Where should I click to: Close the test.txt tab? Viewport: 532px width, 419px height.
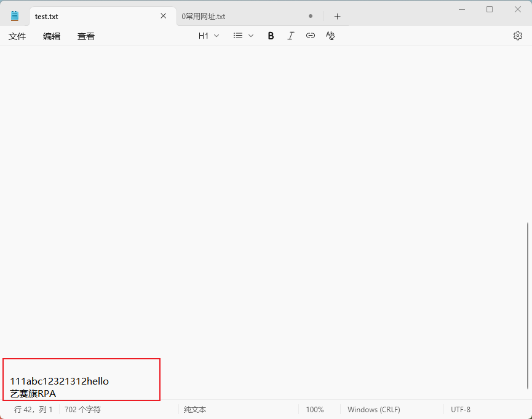[163, 16]
